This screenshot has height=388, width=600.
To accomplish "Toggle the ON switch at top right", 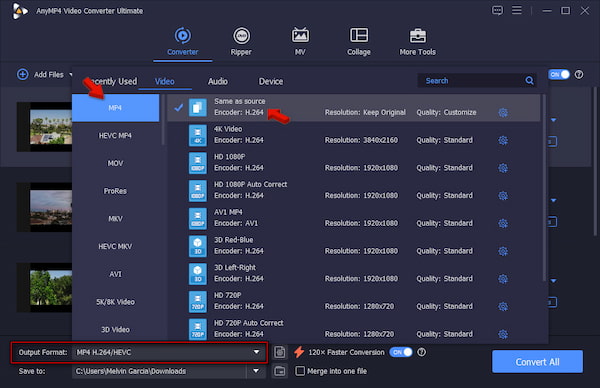I will 559,75.
